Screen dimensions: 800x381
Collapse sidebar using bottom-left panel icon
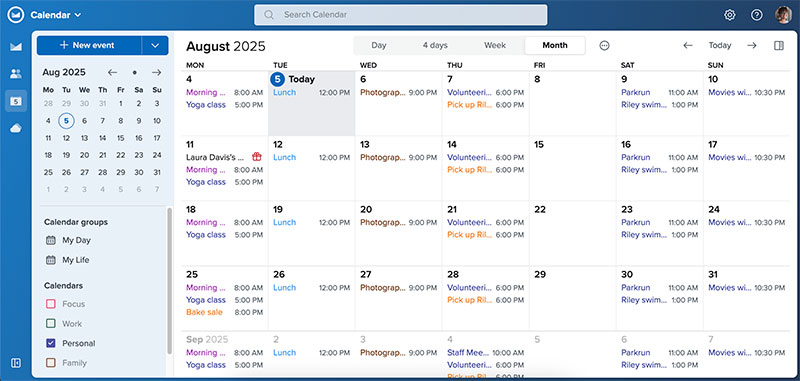[16, 363]
